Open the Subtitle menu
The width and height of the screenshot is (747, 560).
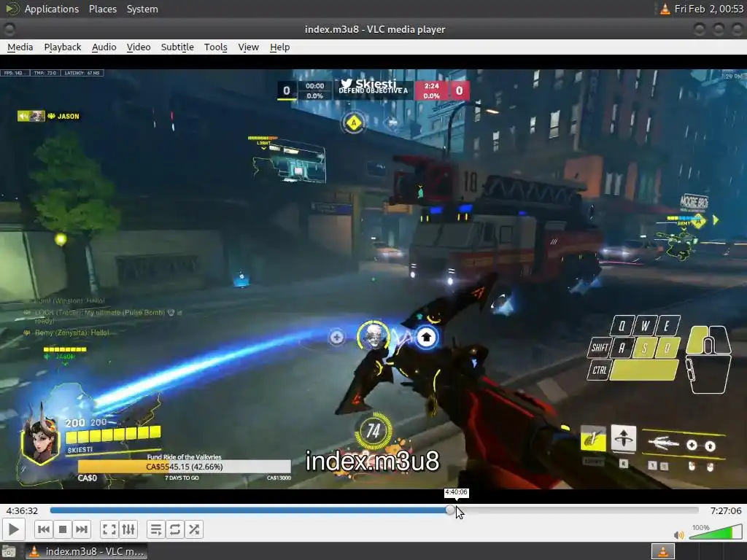177,47
